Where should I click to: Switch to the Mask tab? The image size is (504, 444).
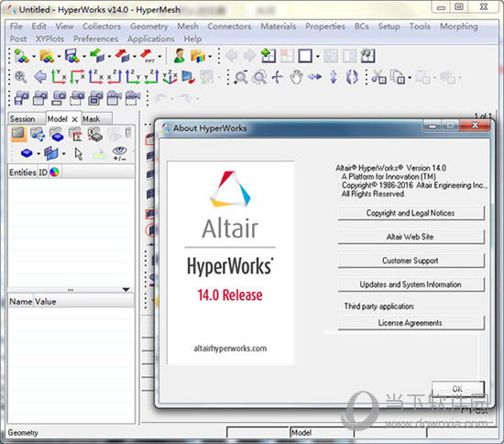click(x=97, y=118)
